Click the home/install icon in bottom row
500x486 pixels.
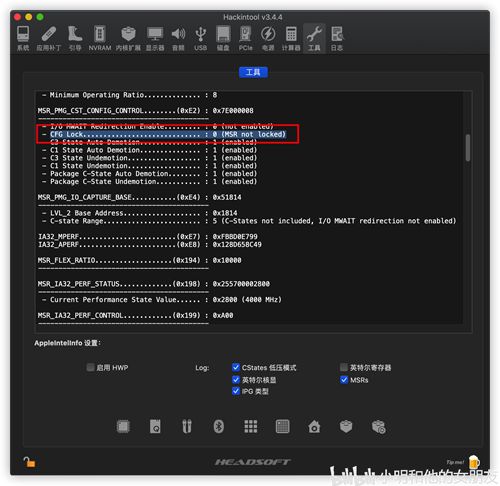(x=314, y=426)
